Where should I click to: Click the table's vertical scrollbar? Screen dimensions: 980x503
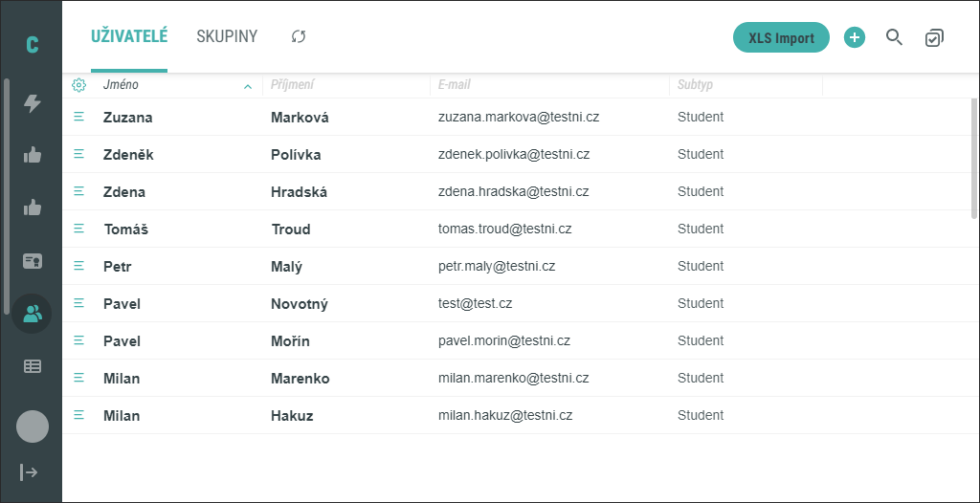click(975, 158)
